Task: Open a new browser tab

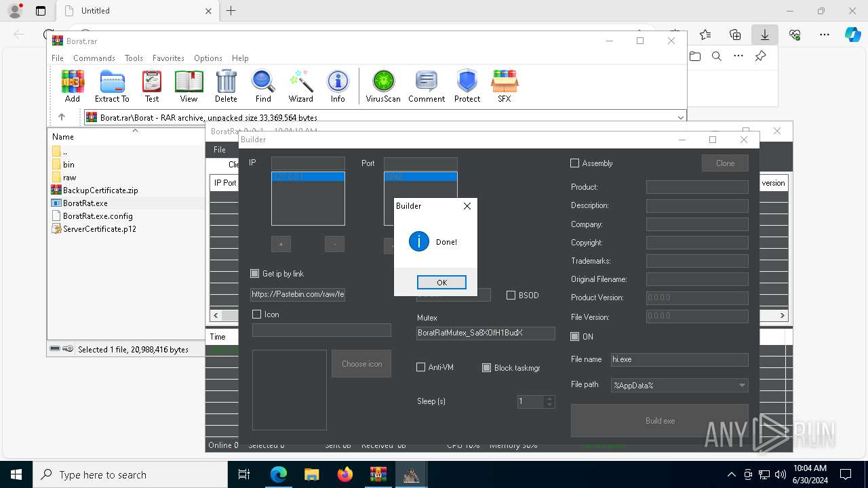Action: [231, 10]
